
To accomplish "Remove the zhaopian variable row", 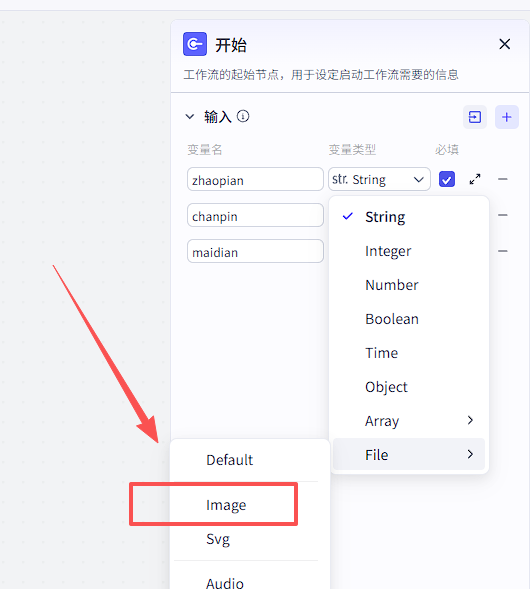I will point(503,179).
